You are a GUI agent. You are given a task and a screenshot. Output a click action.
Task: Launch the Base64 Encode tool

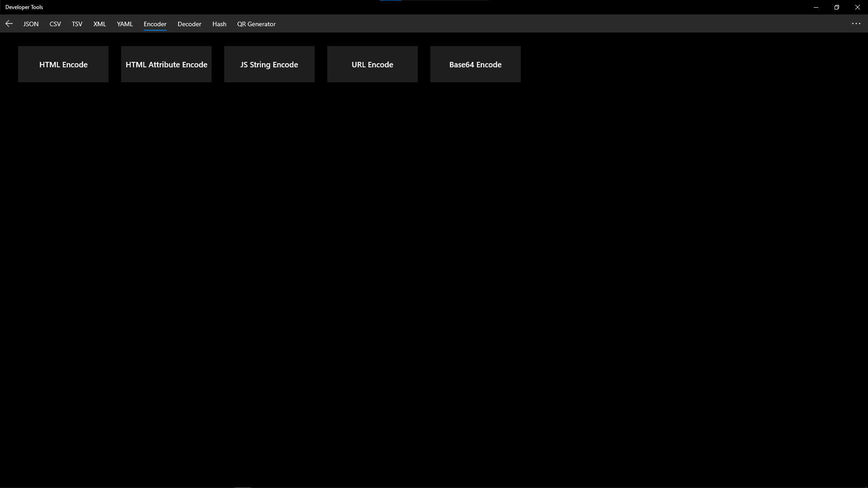pyautogui.click(x=476, y=64)
